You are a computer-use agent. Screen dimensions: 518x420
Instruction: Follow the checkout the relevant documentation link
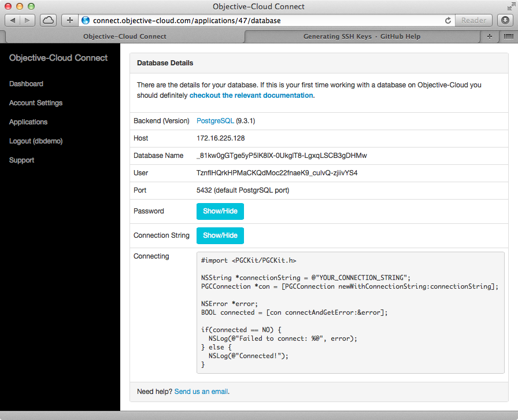251,95
